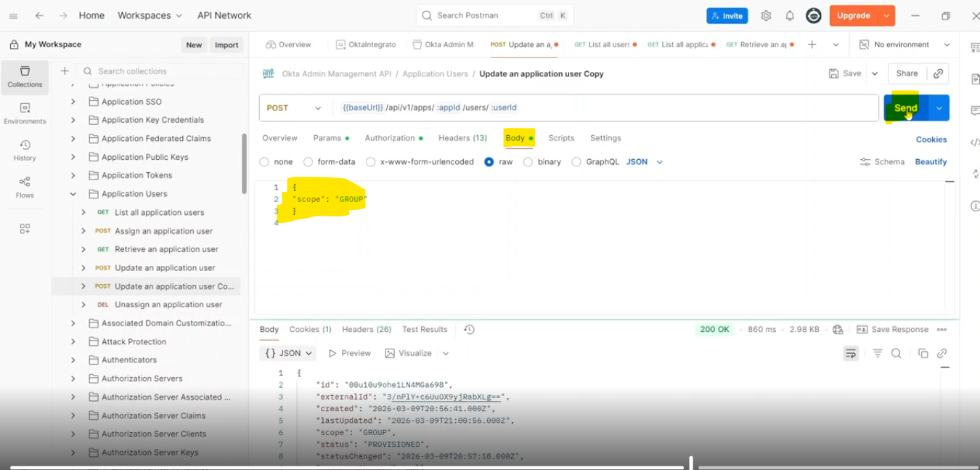Click the response search magnifier icon

point(896,353)
